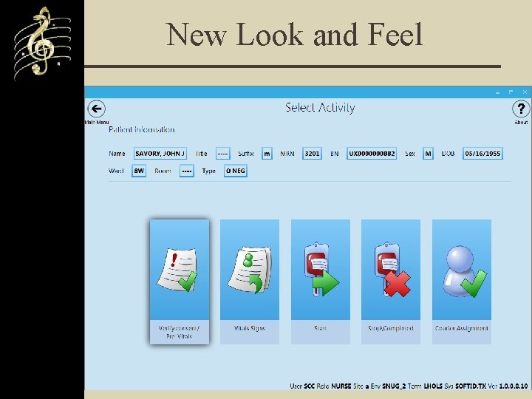Click the Courier Assignment caption text
Screen dimensions: 532x399
pos(462,328)
